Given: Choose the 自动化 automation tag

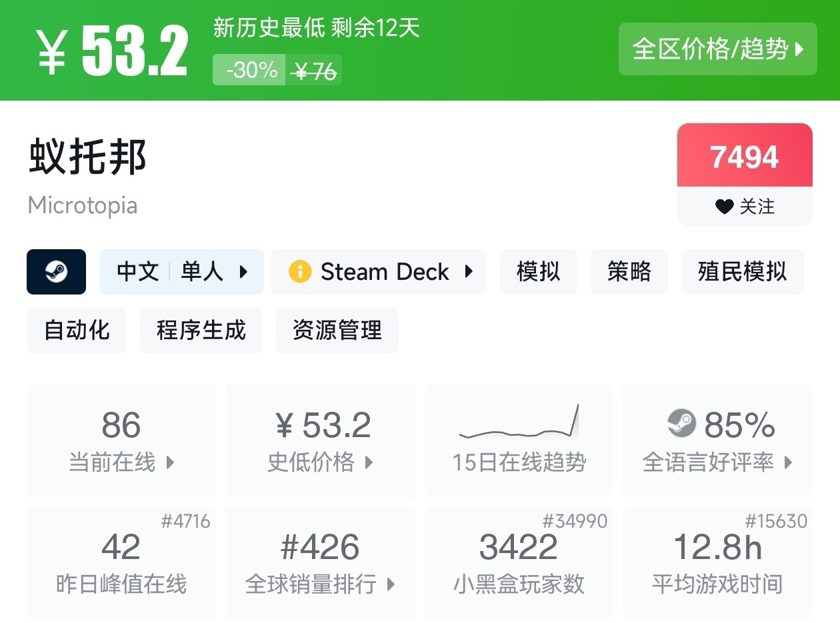Looking at the screenshot, I should [77, 330].
